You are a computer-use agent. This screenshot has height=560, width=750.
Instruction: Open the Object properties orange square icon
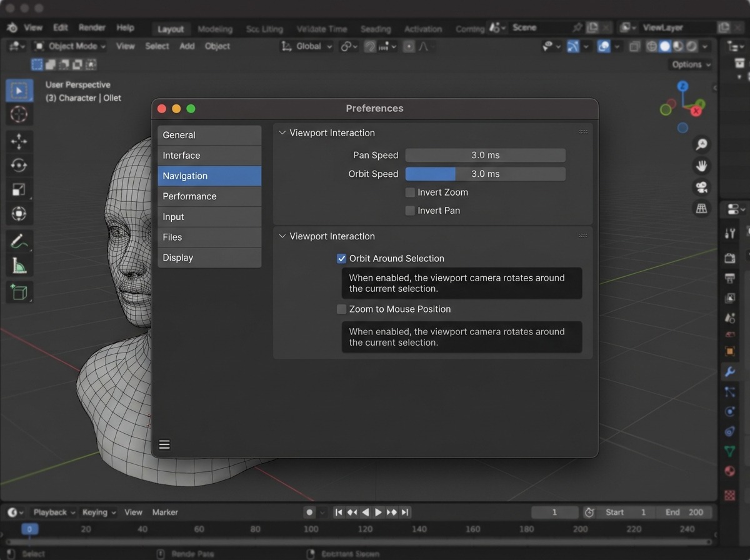click(x=730, y=351)
